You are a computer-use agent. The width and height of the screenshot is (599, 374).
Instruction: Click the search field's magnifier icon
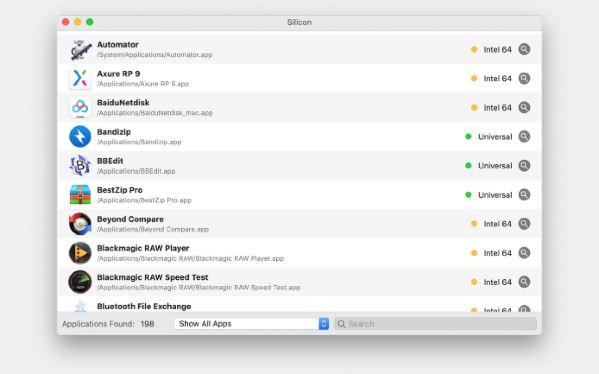coord(341,324)
